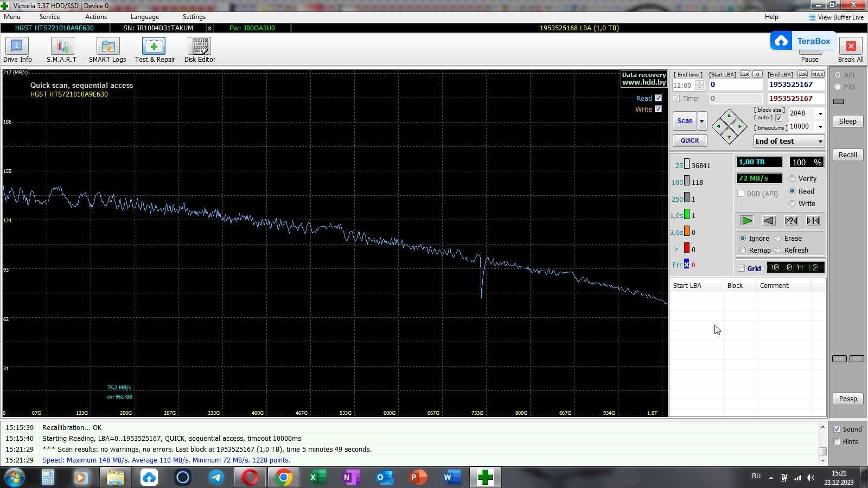Click the Sleep button
Image resolution: width=868 pixels, height=488 pixels.
pos(848,121)
